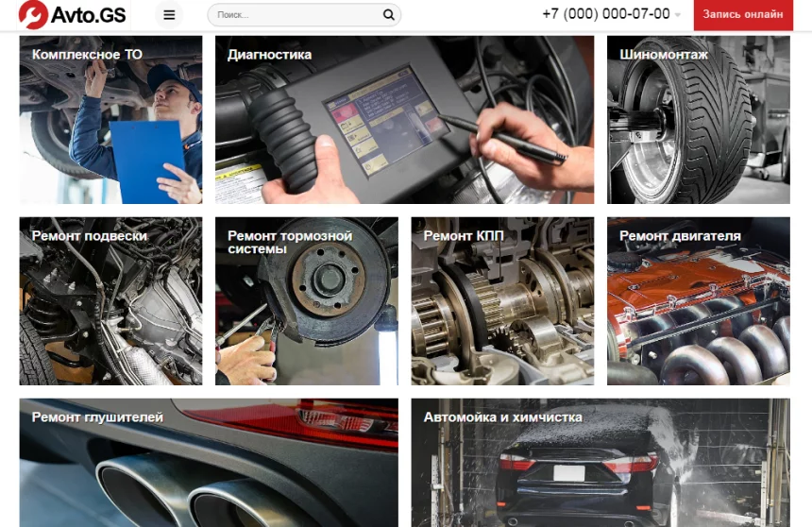Click the Avto.GS wrench logo icon
The image size is (812, 527).
(33, 15)
